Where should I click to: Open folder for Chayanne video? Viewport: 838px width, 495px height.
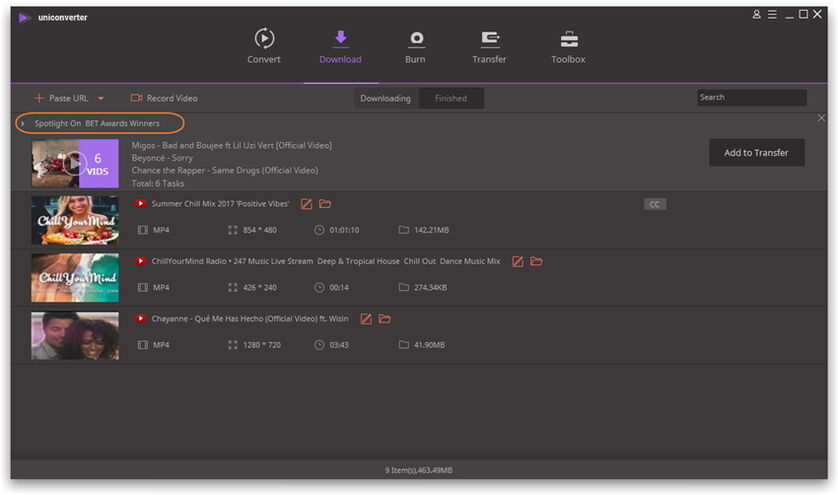coord(384,319)
